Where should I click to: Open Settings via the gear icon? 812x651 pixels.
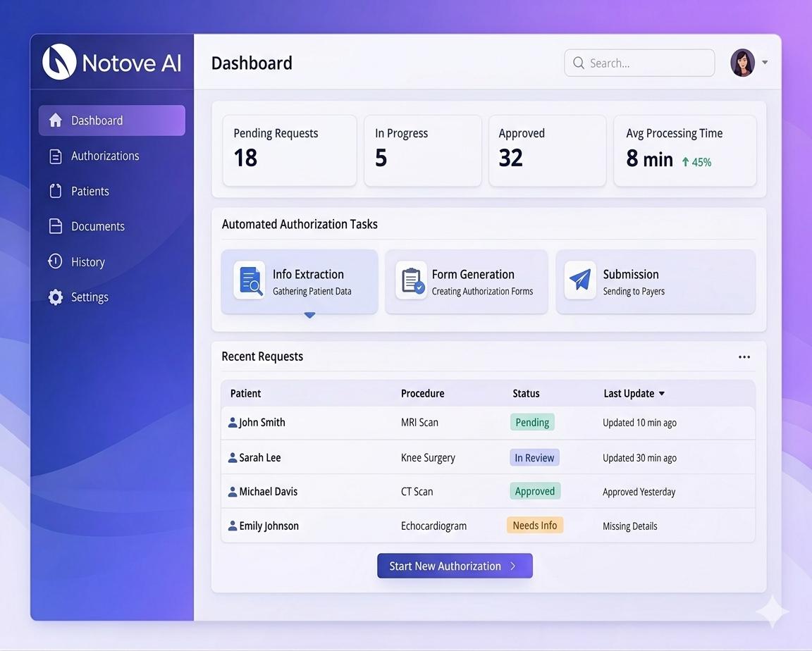pyautogui.click(x=55, y=297)
